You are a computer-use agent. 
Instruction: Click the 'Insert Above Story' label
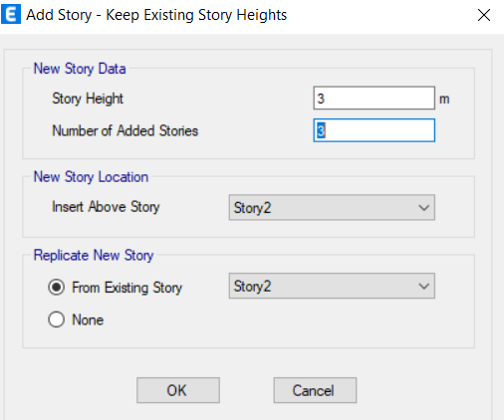tap(106, 207)
